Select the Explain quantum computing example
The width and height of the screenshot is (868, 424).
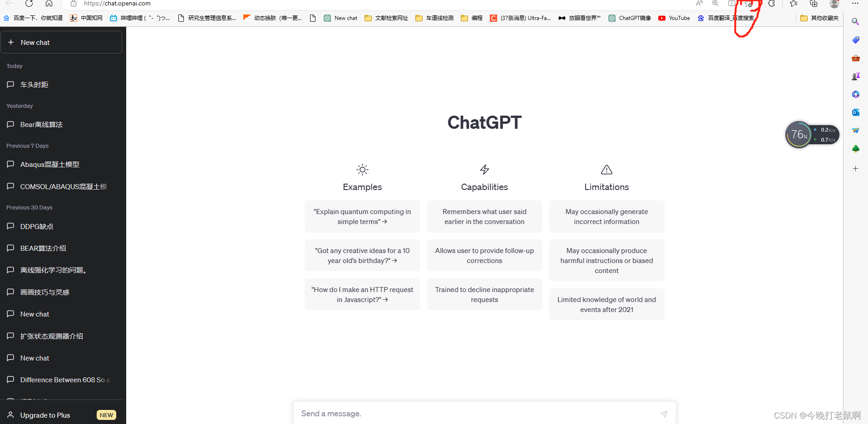pyautogui.click(x=362, y=216)
